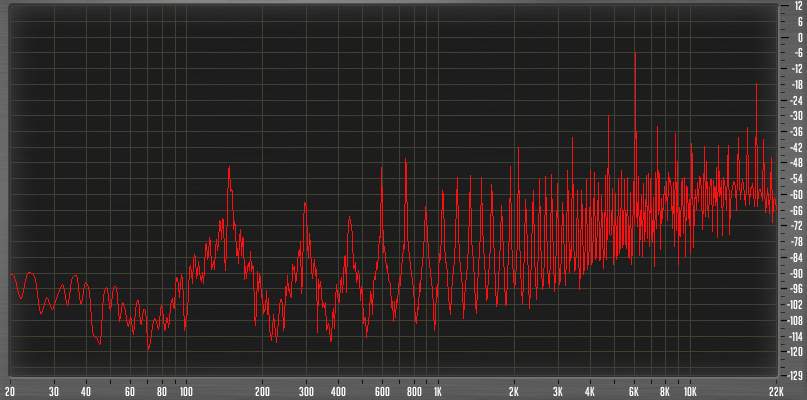The width and height of the screenshot is (807, 400).
Task: Click the 600 Hz frequency axis label
Action: coord(382,391)
